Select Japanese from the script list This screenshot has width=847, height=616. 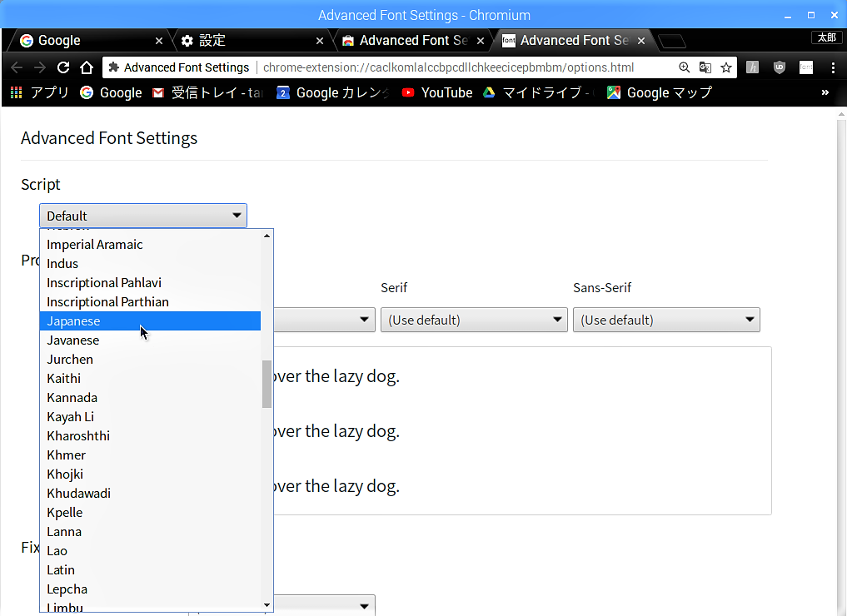(x=73, y=321)
